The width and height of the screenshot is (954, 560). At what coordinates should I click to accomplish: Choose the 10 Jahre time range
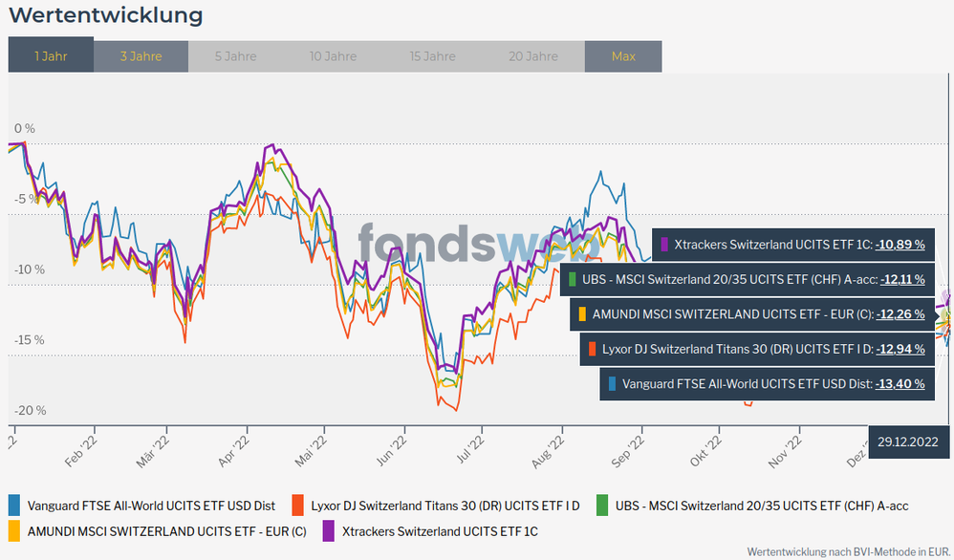[333, 56]
